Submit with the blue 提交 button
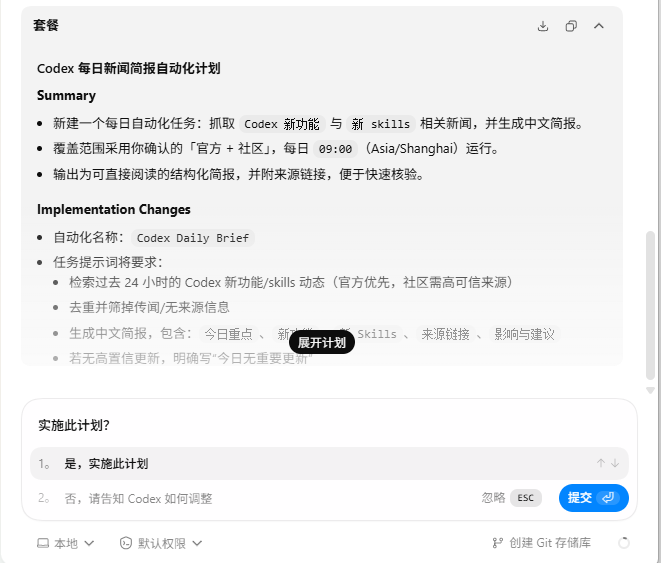 click(x=594, y=498)
